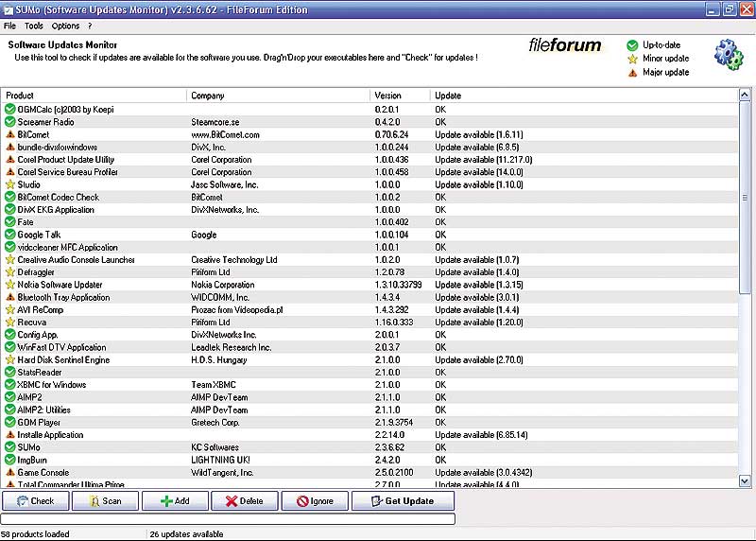The image size is (756, 541).
Task: Sort list by the Version column header
Action: point(400,96)
